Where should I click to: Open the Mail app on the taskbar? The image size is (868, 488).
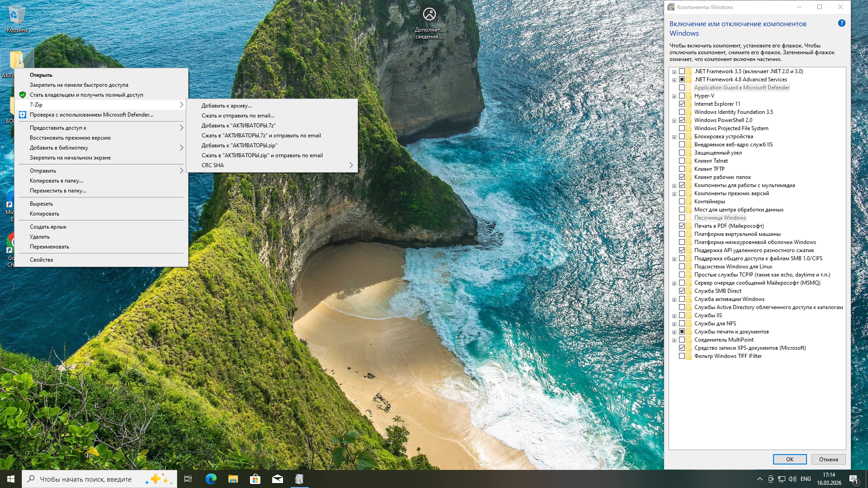click(x=277, y=479)
